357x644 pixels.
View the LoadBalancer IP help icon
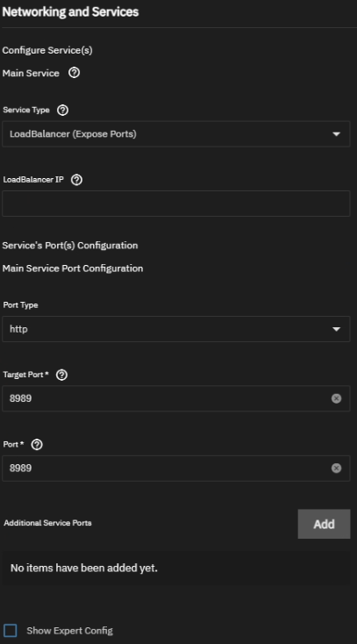click(x=76, y=180)
